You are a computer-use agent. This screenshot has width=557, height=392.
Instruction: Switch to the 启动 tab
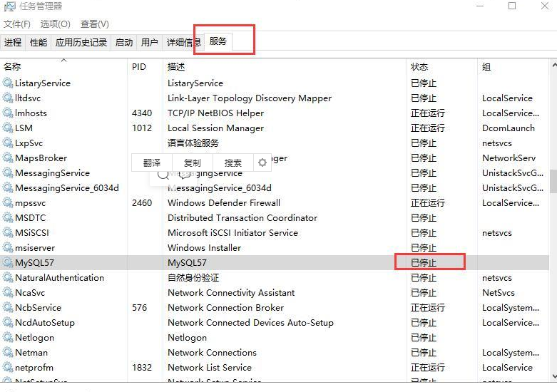click(123, 43)
